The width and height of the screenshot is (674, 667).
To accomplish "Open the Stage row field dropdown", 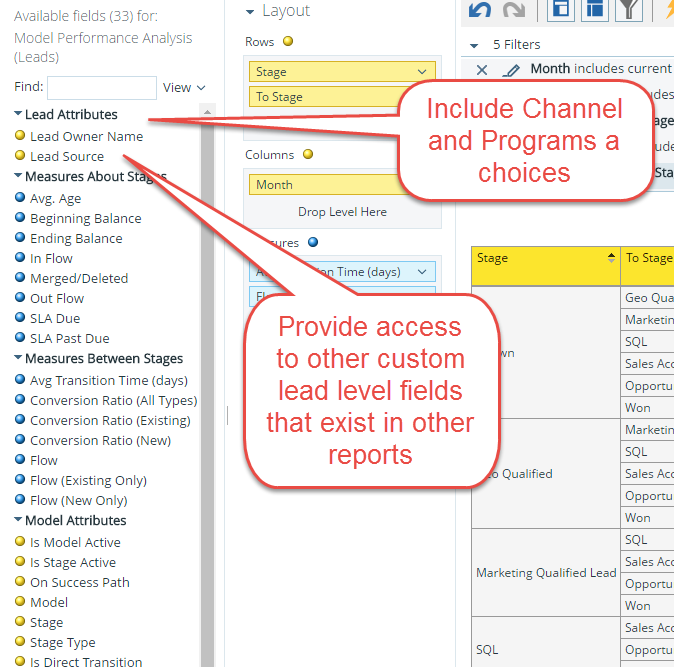I will [x=423, y=72].
